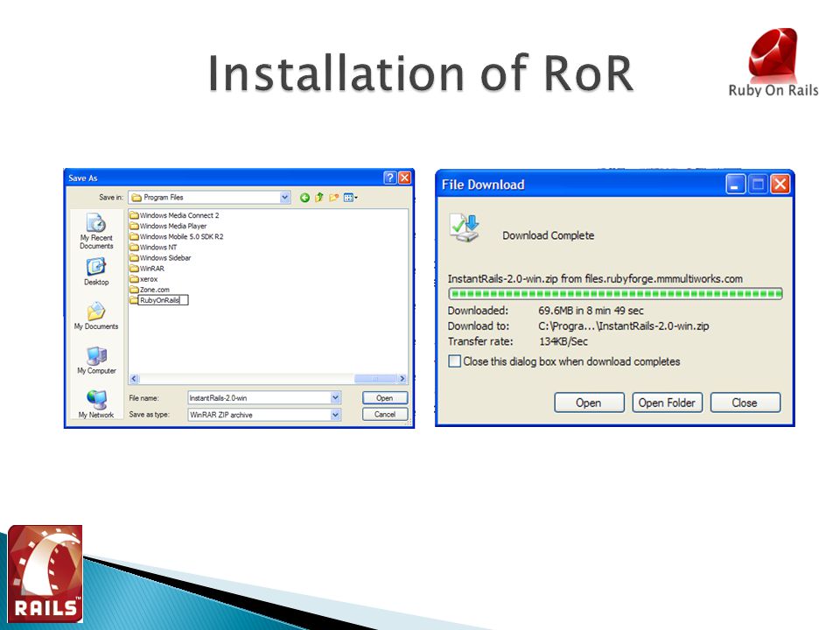Expand the Save in Program Files dropdown
The height and width of the screenshot is (630, 840).
pyautogui.click(x=285, y=198)
